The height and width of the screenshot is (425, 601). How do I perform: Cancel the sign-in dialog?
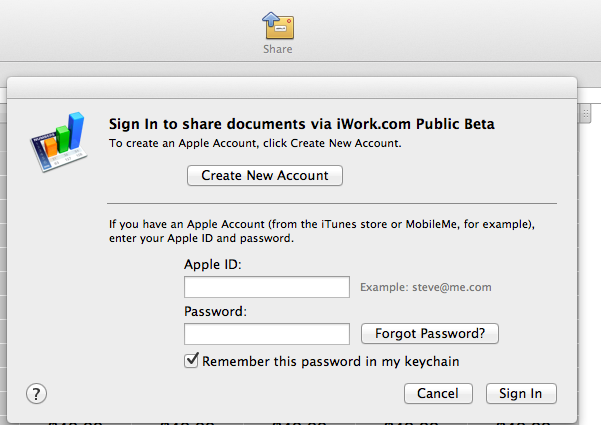438,393
